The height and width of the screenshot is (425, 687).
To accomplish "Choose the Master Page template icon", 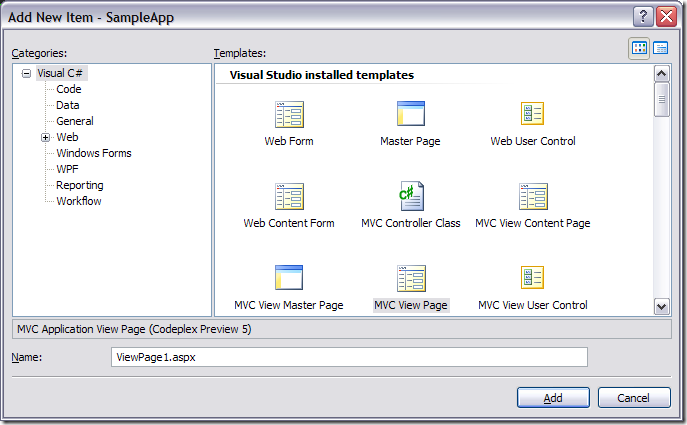I will pos(410,115).
